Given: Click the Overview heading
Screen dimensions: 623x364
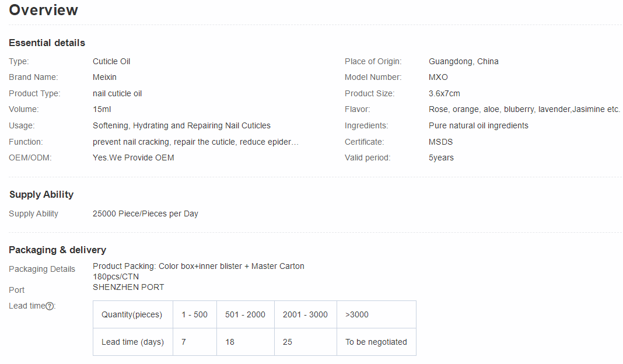Looking at the screenshot, I should coord(44,10).
